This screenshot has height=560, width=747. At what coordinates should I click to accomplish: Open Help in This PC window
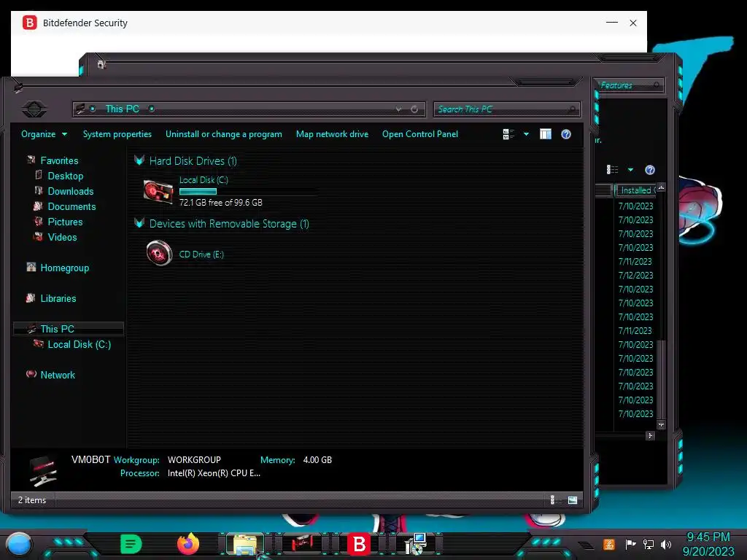(x=566, y=134)
